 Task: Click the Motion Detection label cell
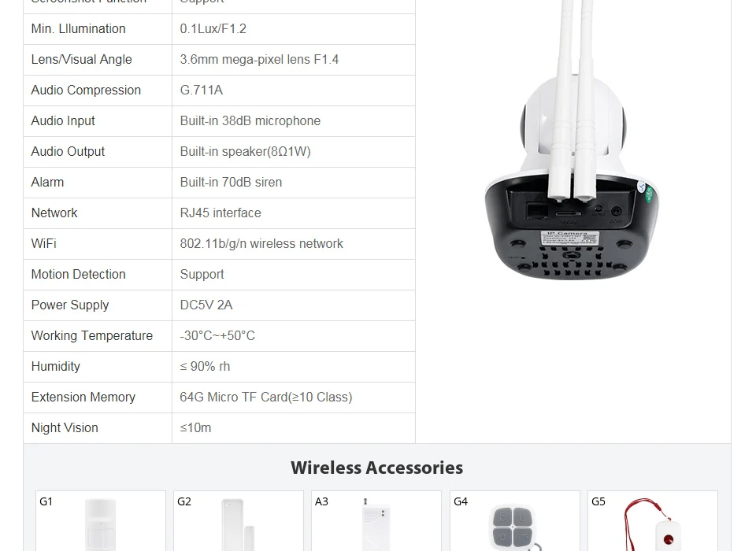[x=98, y=274]
